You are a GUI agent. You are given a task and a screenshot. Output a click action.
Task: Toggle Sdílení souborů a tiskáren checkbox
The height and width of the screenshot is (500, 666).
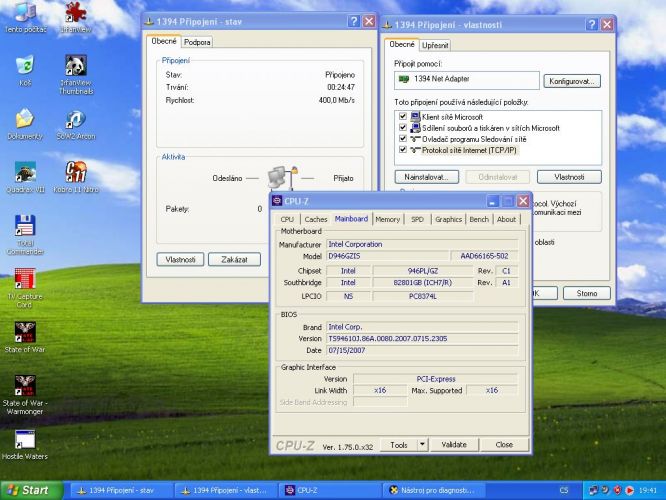tap(403, 127)
